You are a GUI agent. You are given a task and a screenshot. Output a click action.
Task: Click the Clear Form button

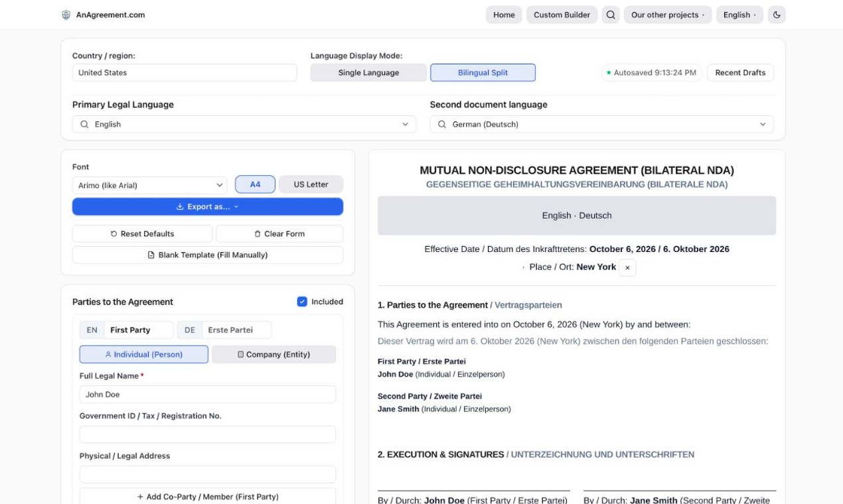click(x=279, y=233)
